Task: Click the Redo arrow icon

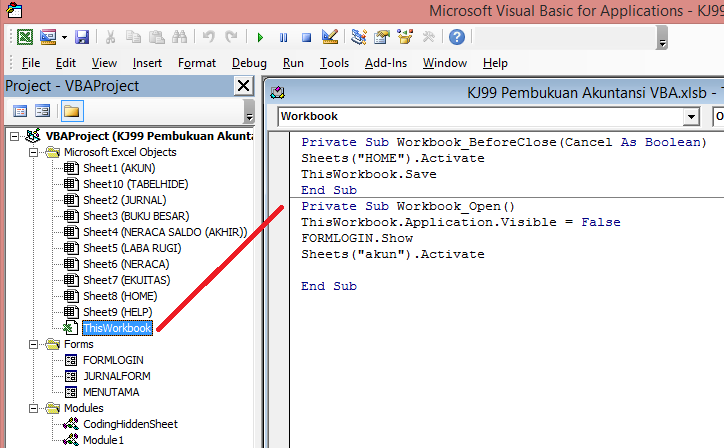Action: click(x=231, y=37)
